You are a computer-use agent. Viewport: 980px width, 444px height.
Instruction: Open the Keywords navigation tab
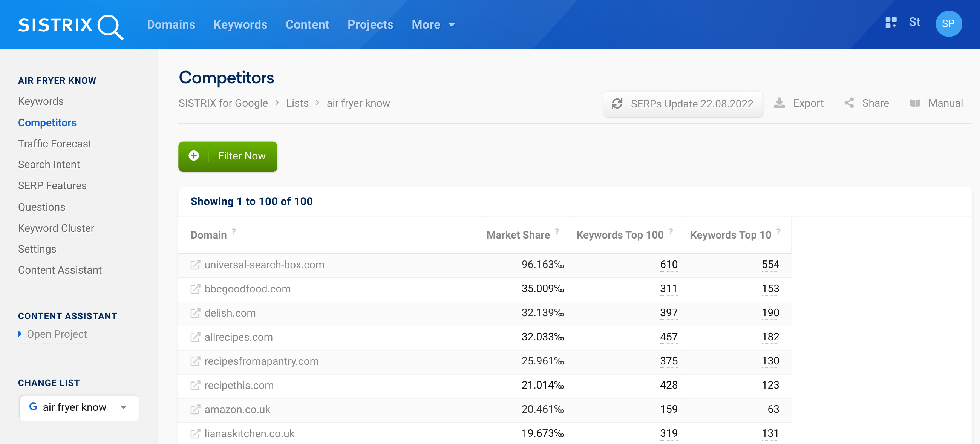coord(240,25)
